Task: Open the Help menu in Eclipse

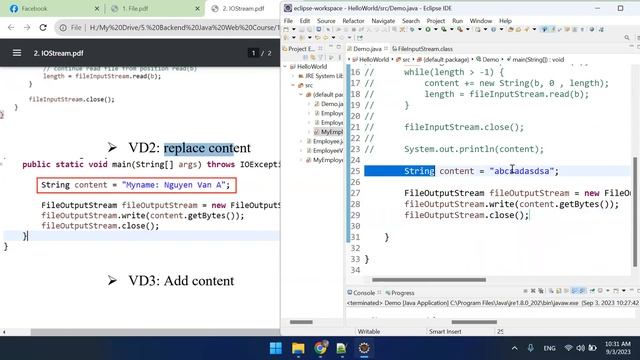Action: (505, 21)
